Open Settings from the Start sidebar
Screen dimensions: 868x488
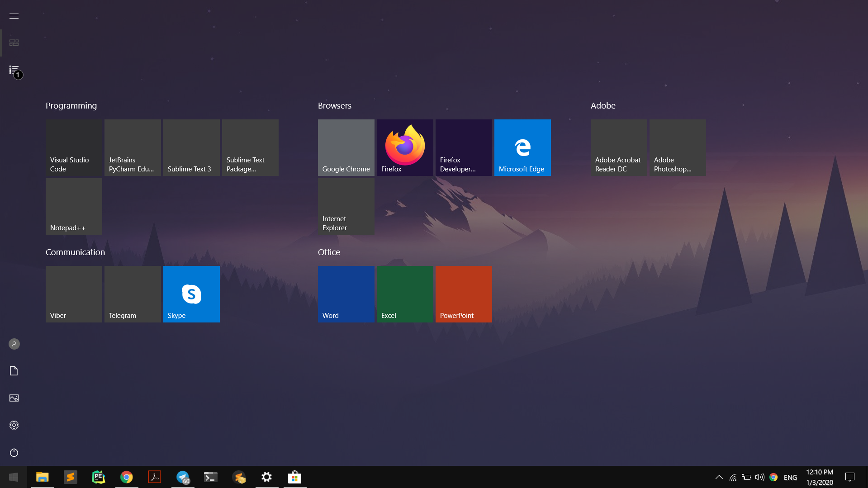[14, 426]
